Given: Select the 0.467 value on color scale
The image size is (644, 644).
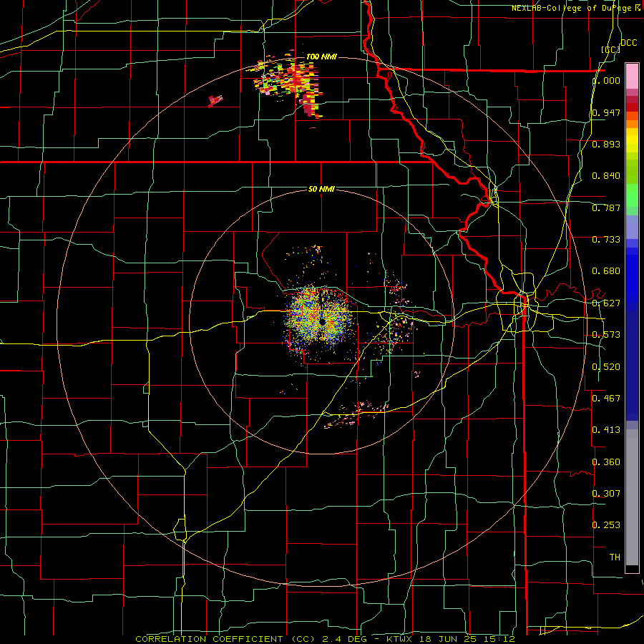Looking at the screenshot, I should coord(606,399).
